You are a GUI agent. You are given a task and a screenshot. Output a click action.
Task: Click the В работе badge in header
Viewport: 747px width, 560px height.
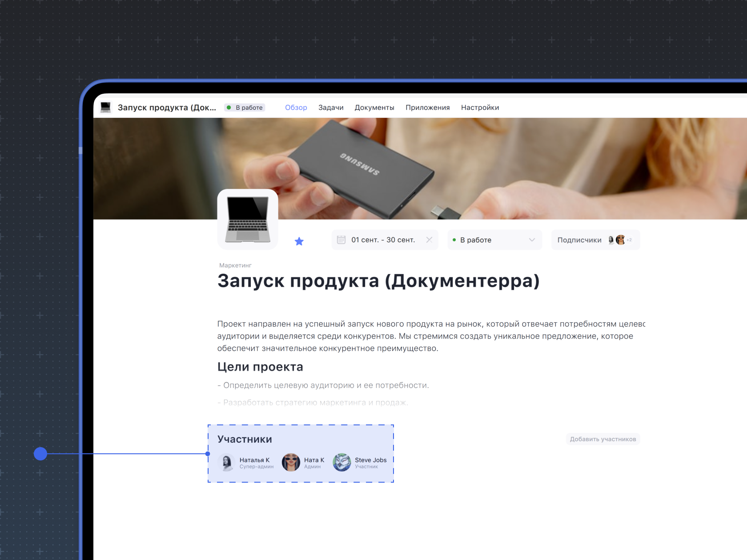[245, 108]
